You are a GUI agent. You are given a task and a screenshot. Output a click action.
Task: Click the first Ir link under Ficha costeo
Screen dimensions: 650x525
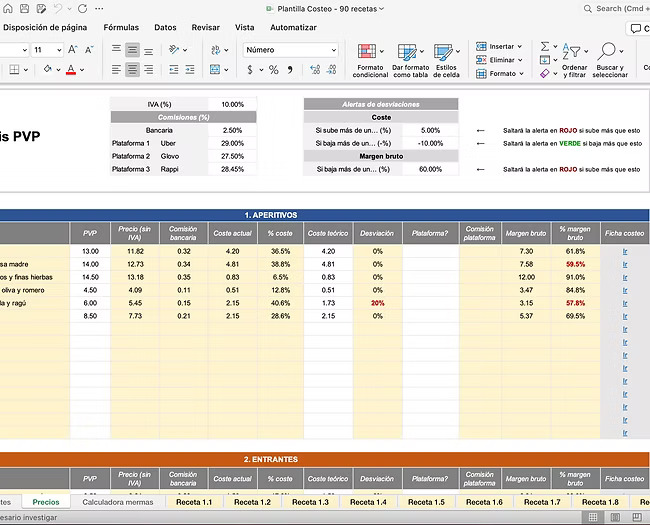(625, 251)
